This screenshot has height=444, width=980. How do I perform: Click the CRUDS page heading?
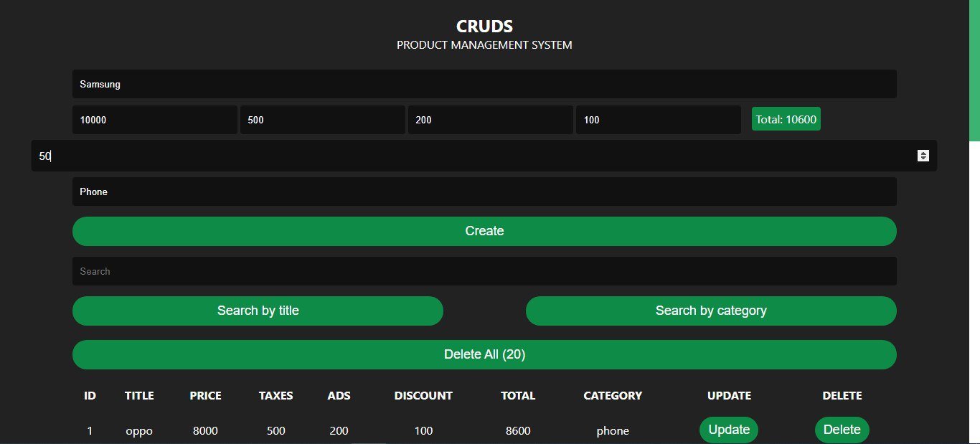coord(484,27)
